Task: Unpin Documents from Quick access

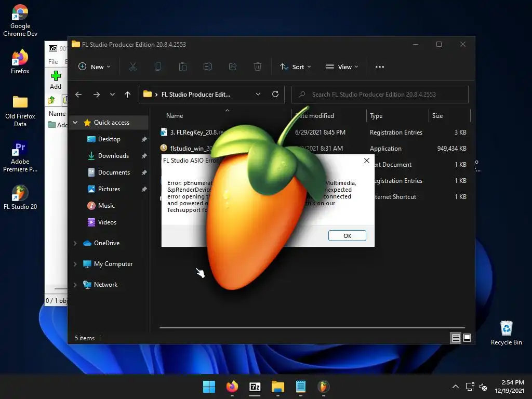Action: [144, 172]
